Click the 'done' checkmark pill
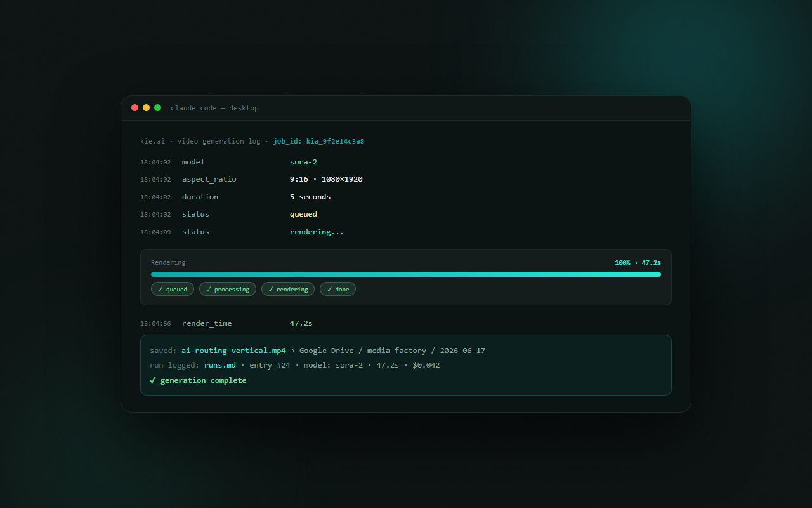 (337, 289)
